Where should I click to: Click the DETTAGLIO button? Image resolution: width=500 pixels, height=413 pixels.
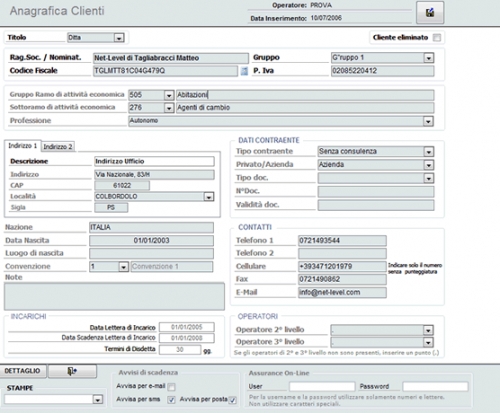click(23, 371)
